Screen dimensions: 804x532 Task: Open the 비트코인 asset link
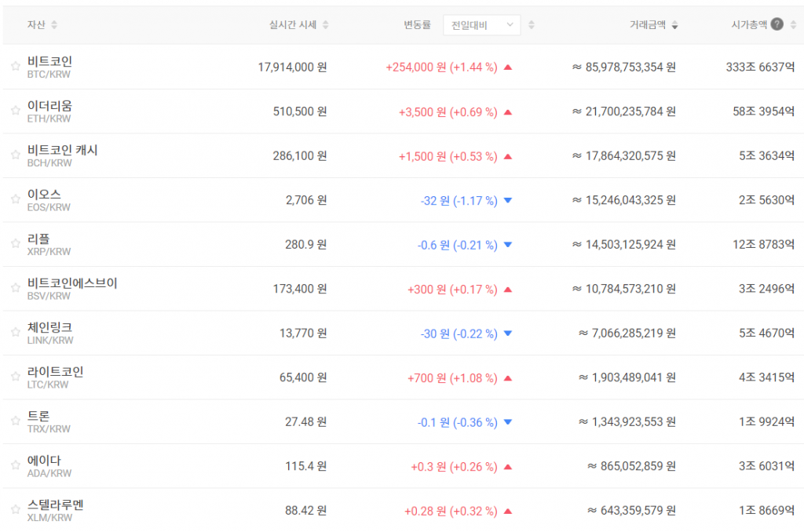pos(49,61)
